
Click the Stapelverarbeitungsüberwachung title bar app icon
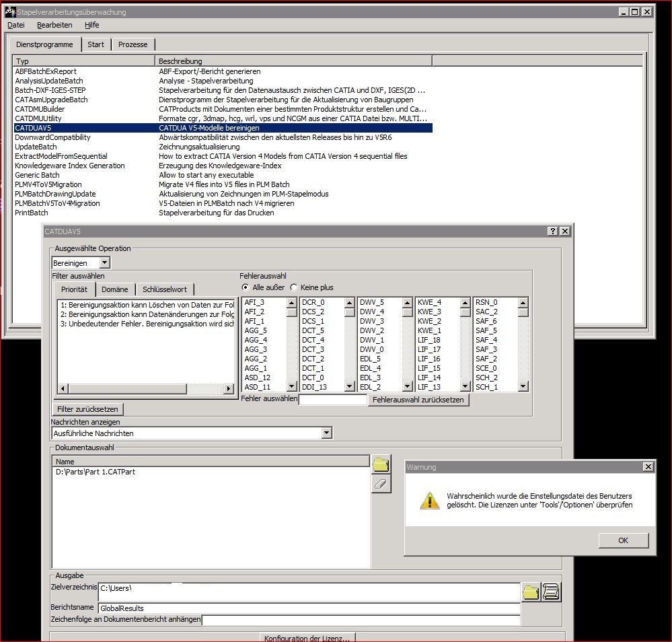coord(10,11)
